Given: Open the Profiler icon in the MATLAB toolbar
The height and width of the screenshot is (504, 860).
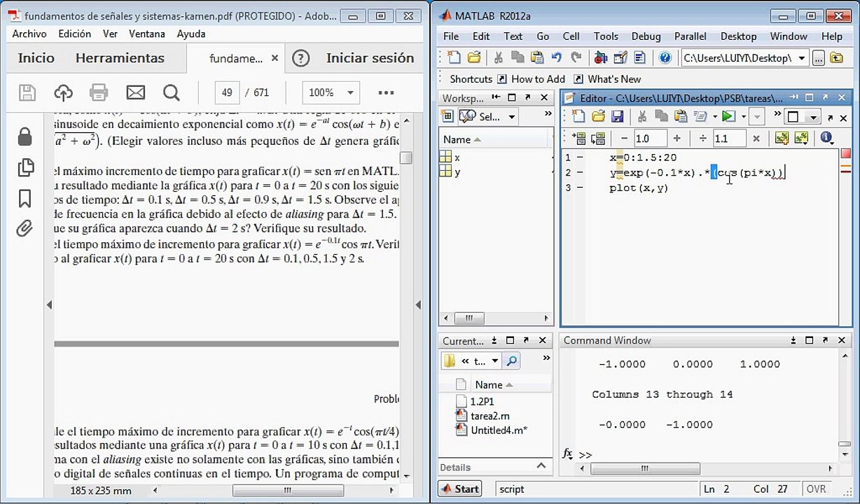Looking at the screenshot, I should (x=639, y=58).
